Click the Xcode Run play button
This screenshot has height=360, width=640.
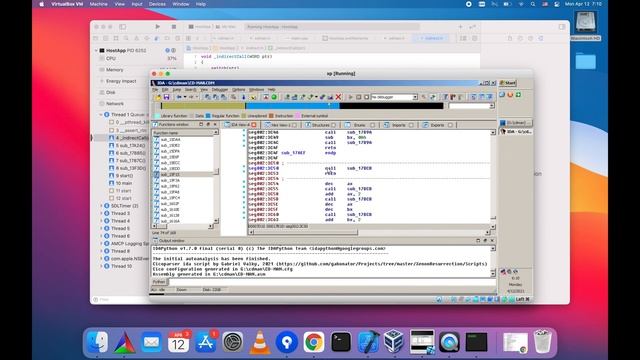158,27
